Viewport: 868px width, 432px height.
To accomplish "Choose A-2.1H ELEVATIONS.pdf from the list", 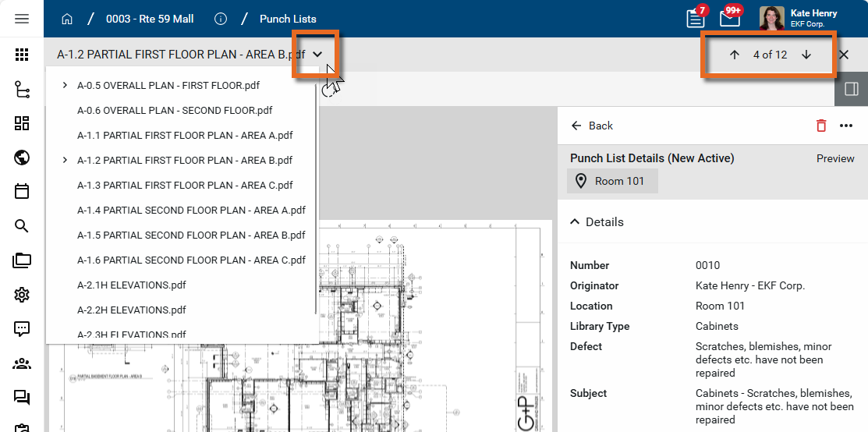I will click(x=131, y=285).
